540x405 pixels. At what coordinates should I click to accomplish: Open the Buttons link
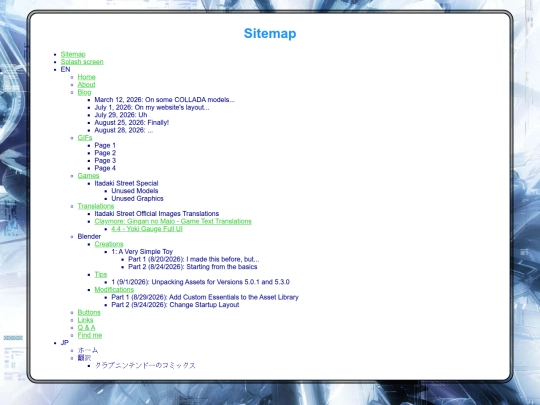(89, 312)
